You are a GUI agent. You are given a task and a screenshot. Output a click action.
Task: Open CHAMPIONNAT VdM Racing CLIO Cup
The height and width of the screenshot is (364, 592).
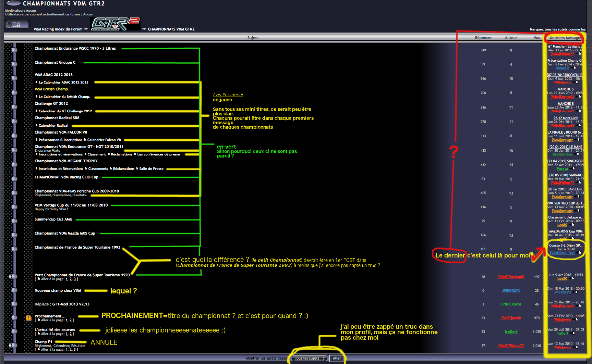click(67, 177)
